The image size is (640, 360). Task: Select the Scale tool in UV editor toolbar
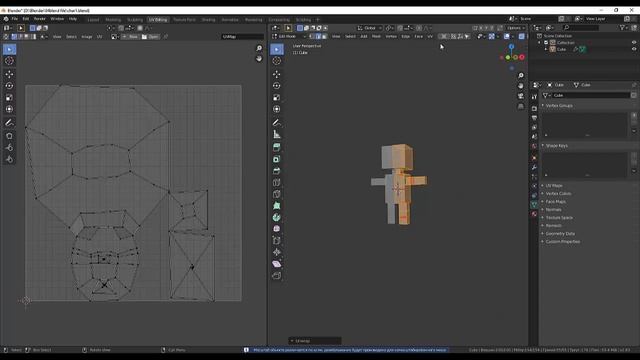[9, 98]
